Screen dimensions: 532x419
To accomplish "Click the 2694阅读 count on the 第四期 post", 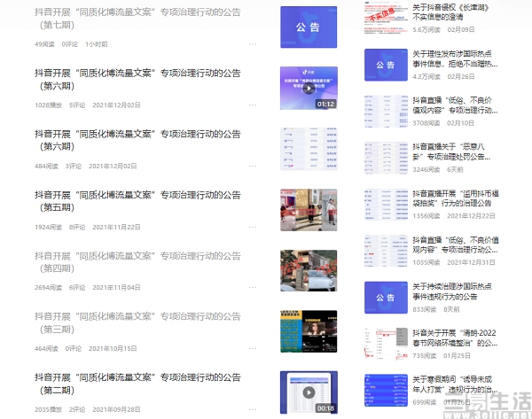I will [48, 288].
